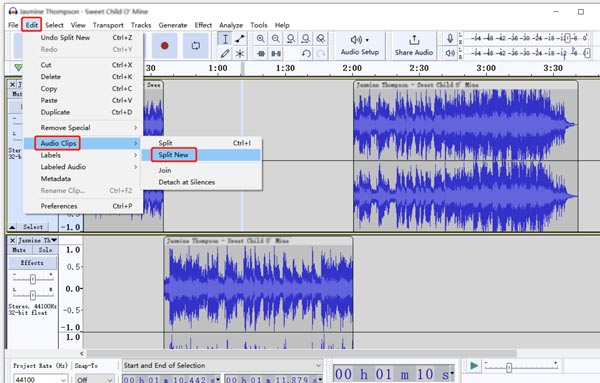The width and height of the screenshot is (600, 383).
Task: Select the I-beam Selection tool
Action: (225, 39)
